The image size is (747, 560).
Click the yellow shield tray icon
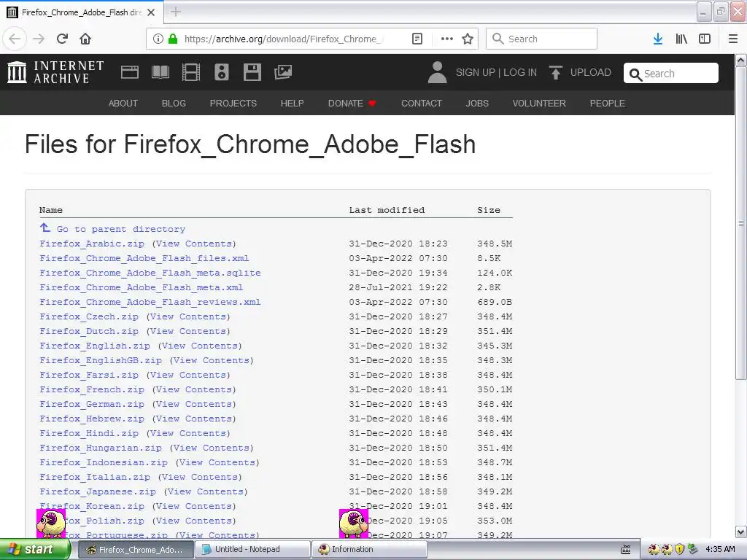pos(680,550)
